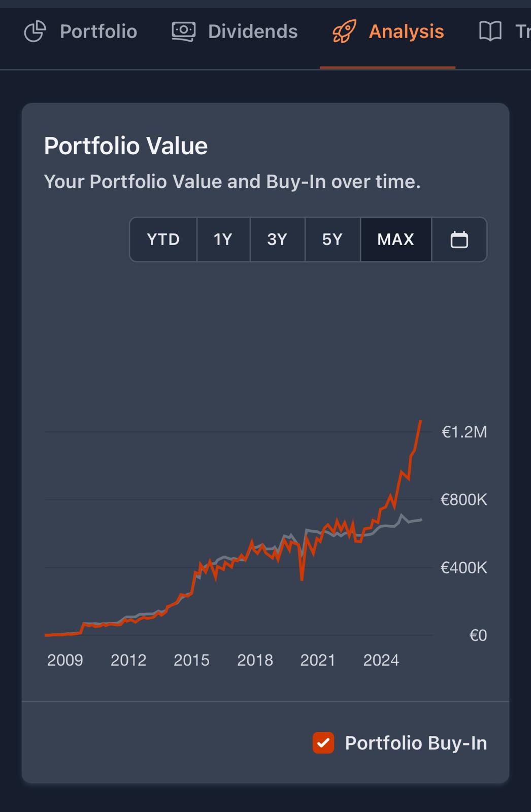Click the gray buy-in line's end
This screenshot has width=531, height=812.
point(421,520)
